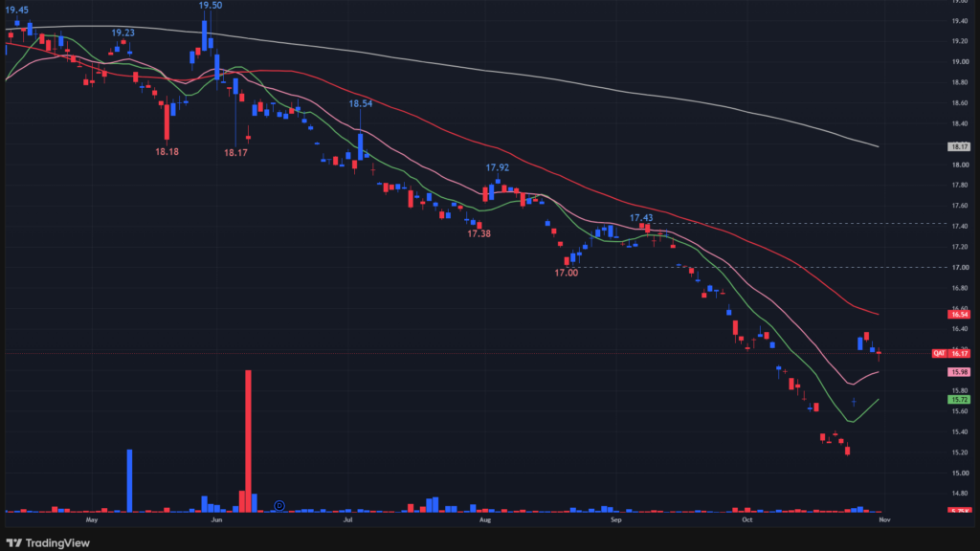Select the 19.23 high price label

(x=123, y=33)
